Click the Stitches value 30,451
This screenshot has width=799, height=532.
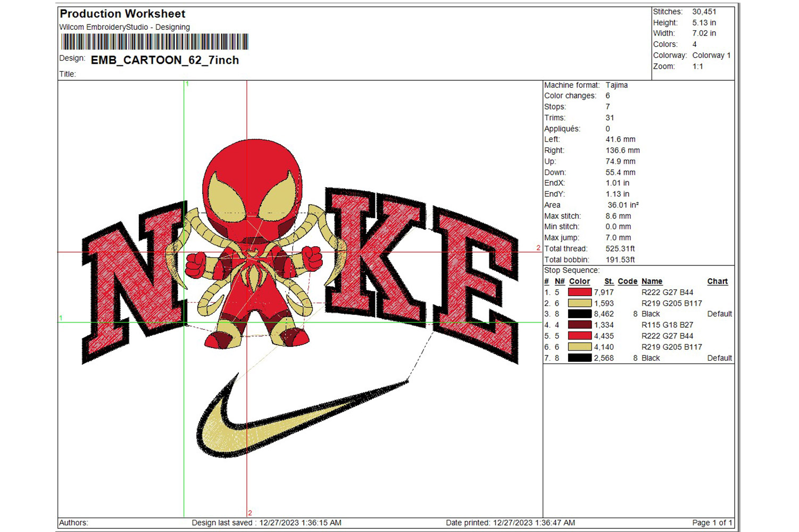coord(704,12)
